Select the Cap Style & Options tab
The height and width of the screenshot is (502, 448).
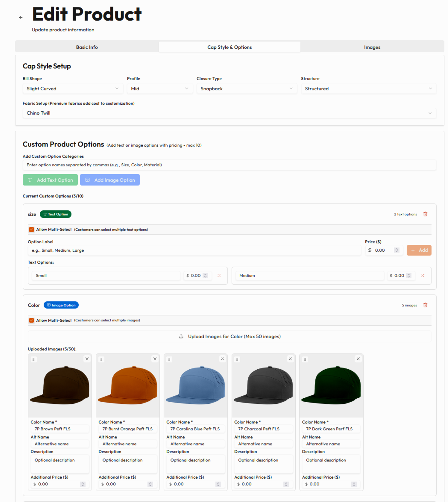pos(229,47)
